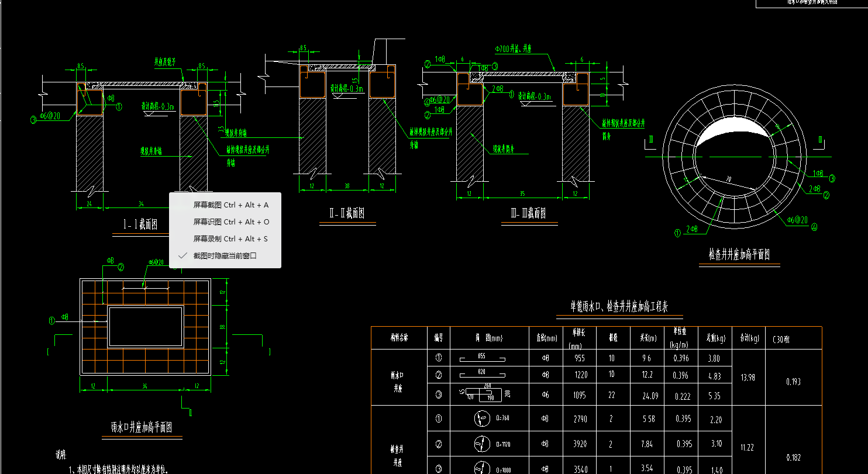
Task: Click the Φ700井盖、井座 annotation label
Action: 514,49
